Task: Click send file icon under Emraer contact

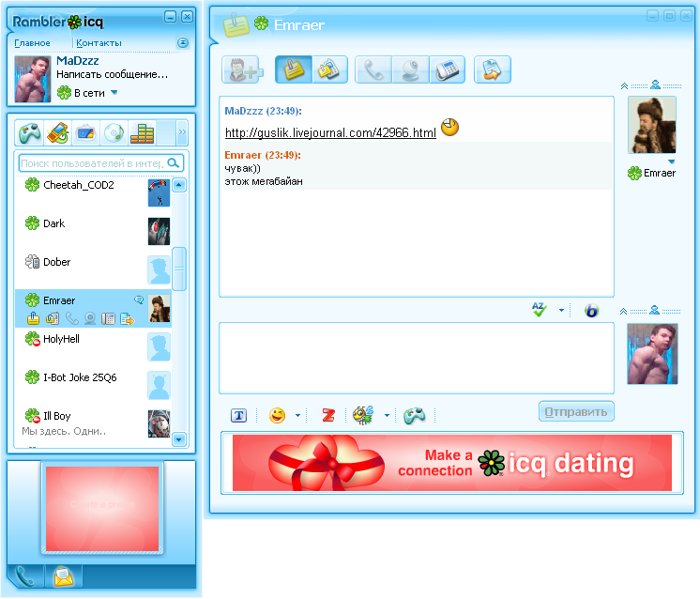Action: pyautogui.click(x=128, y=319)
